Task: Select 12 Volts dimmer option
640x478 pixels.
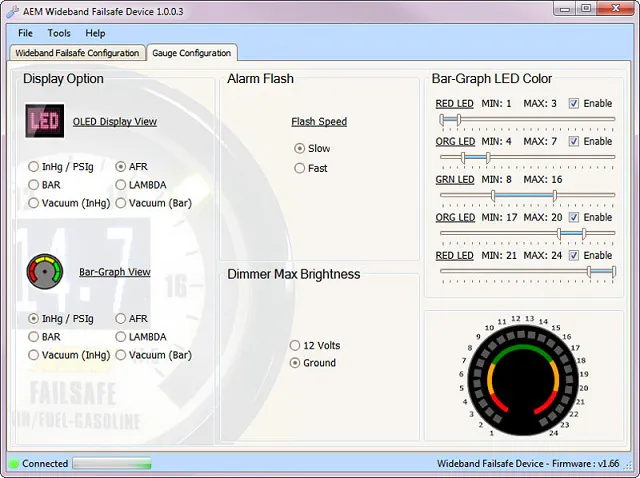Action: point(295,346)
